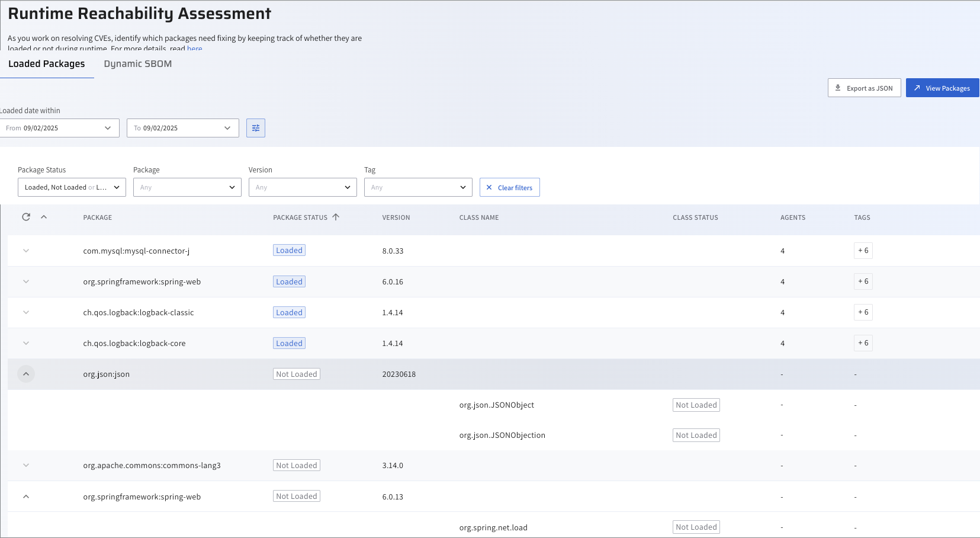This screenshot has height=538, width=980.
Task: Open the Tag filter dropdown
Action: point(418,187)
